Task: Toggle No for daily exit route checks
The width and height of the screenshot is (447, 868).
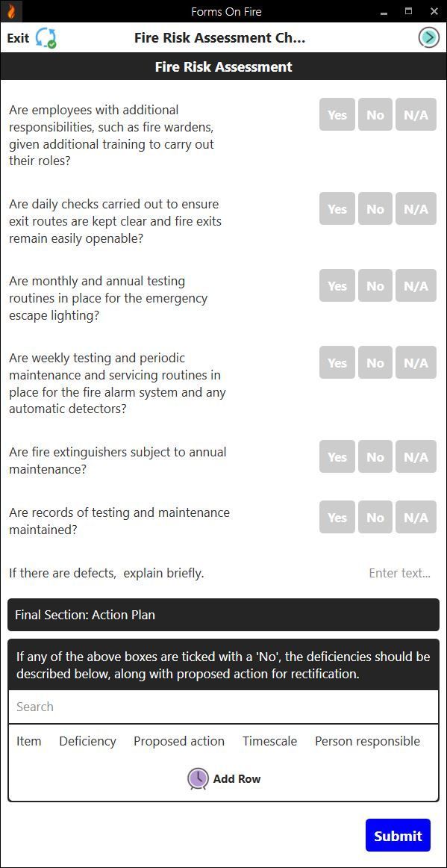Action: coord(375,208)
